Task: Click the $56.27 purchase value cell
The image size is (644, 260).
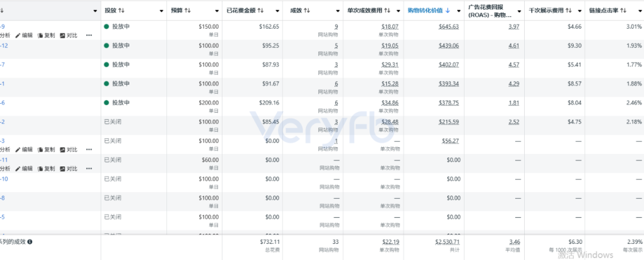Action: pyautogui.click(x=450, y=141)
